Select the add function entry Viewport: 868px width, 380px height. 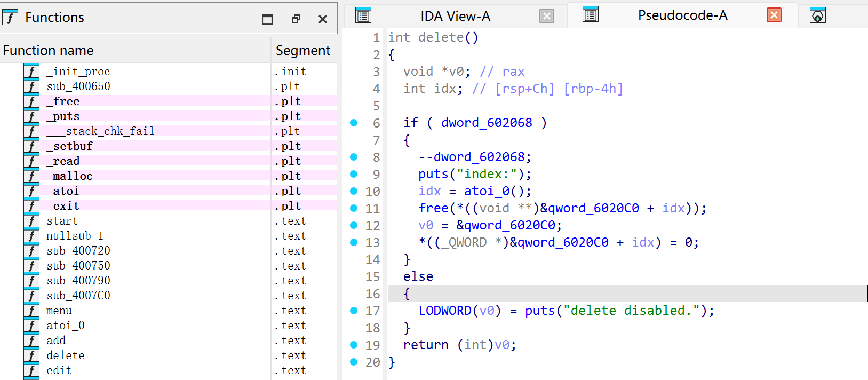point(168,341)
